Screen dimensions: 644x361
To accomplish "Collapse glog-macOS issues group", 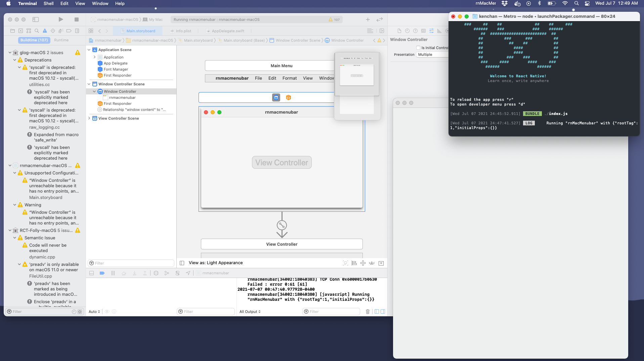I will pyautogui.click(x=10, y=53).
